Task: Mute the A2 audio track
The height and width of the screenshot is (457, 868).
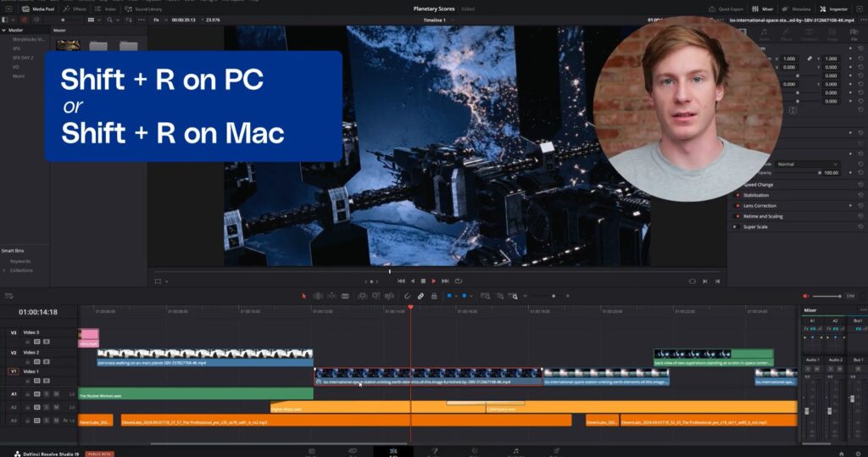Action: (x=56, y=407)
